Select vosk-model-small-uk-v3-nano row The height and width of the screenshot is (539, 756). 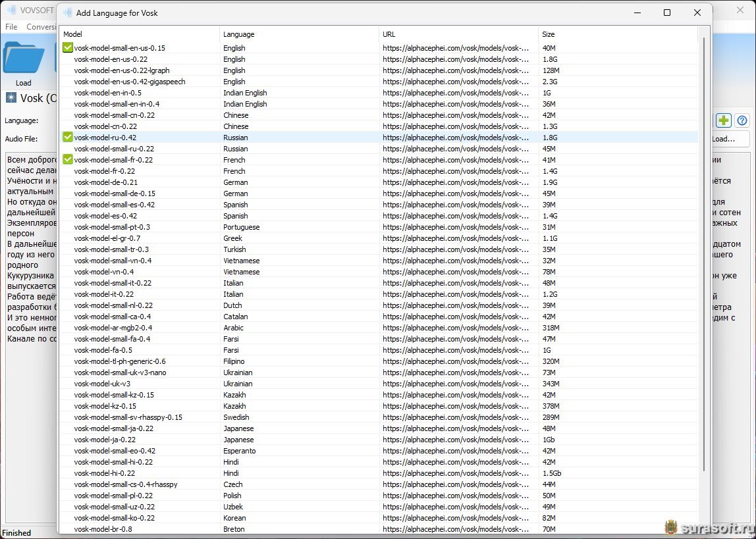379,372
